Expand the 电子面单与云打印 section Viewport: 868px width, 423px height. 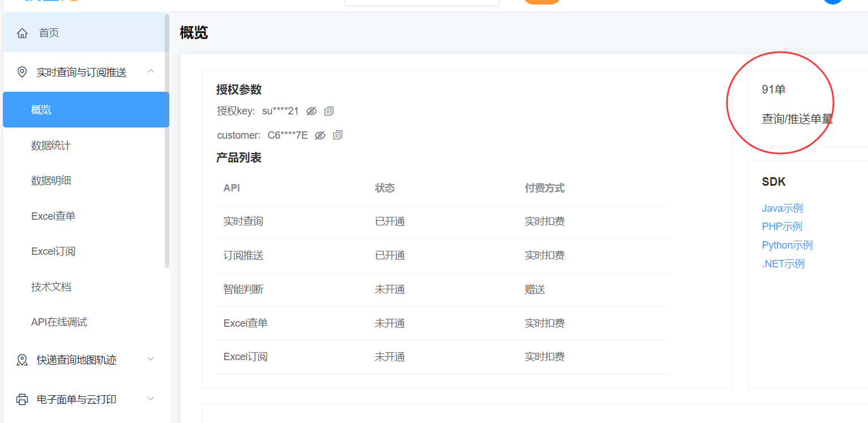[x=151, y=399]
